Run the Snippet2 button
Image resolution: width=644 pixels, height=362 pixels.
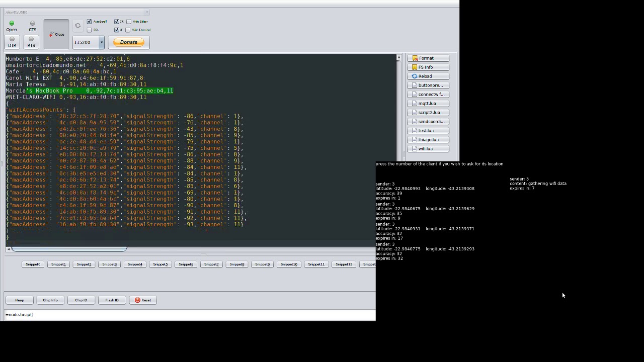tap(84, 264)
